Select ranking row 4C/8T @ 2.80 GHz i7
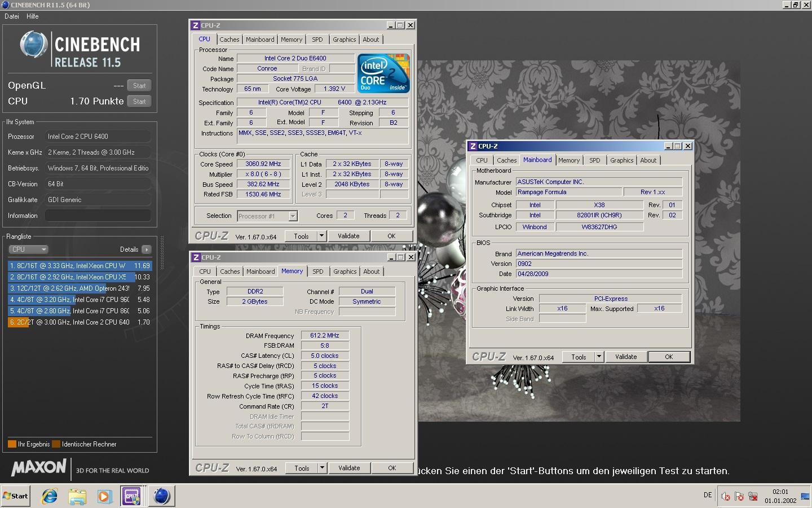Image resolution: width=812 pixels, height=508 pixels. tap(80, 311)
